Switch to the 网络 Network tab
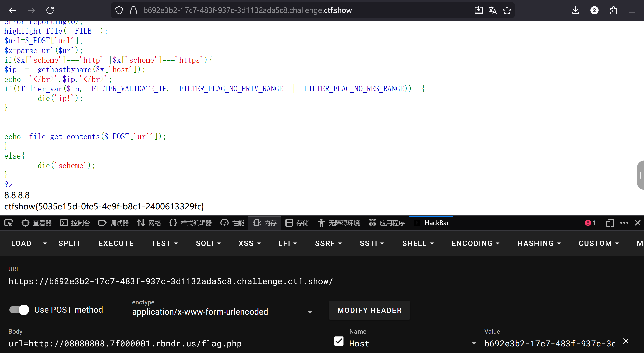This screenshot has width=644, height=353. click(x=149, y=223)
